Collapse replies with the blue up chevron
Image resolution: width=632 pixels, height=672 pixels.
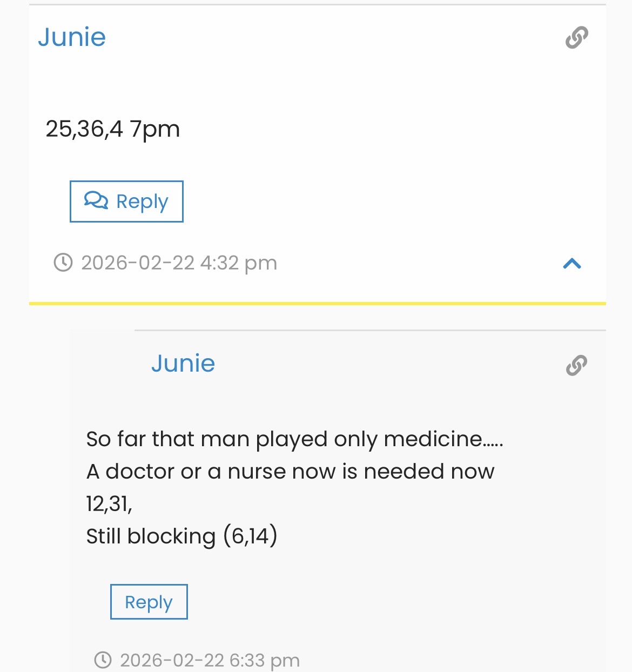coord(572,263)
